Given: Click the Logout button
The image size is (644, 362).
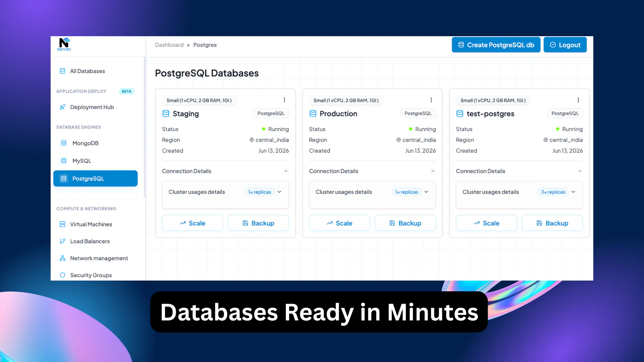Looking at the screenshot, I should pyautogui.click(x=565, y=45).
